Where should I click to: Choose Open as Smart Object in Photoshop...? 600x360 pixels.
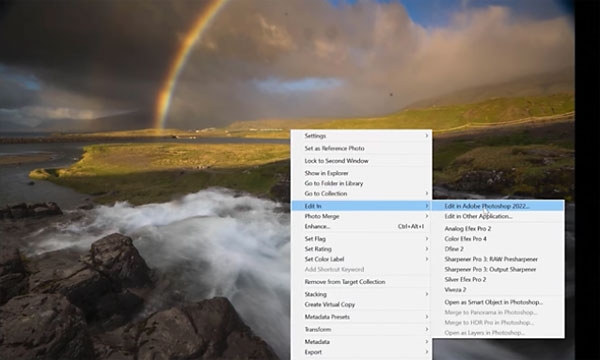click(498, 302)
